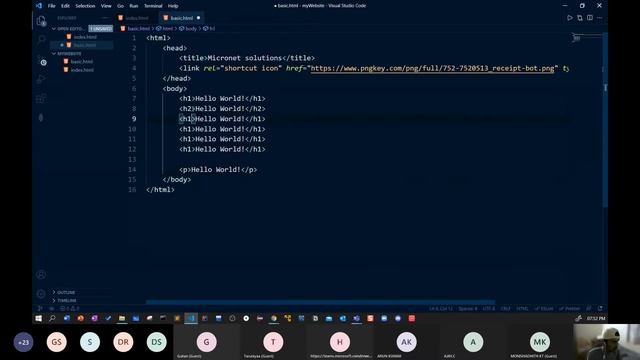Viewport: 640px width, 360px height.
Task: Switch to the VS Code taskbar icon
Action: pos(191,318)
